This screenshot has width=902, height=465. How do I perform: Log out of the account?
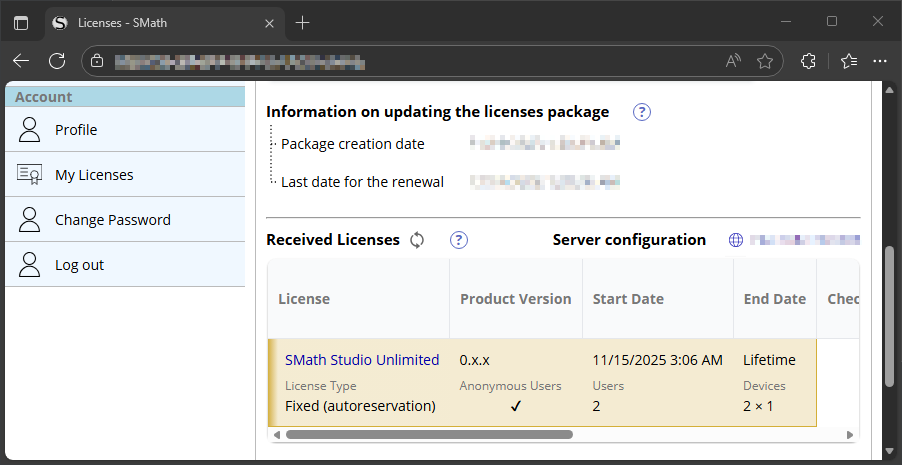point(125,264)
